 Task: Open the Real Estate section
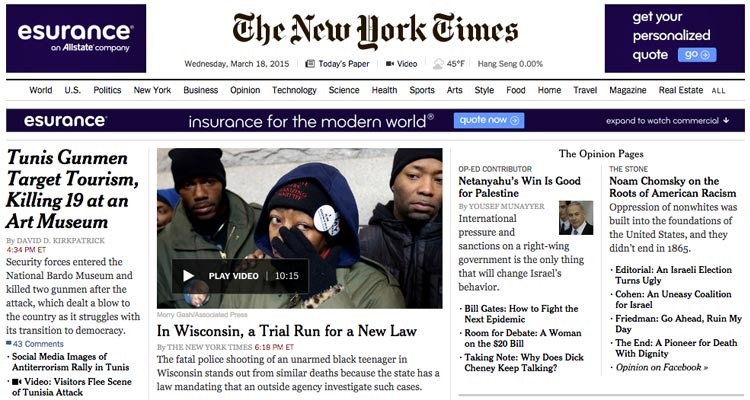681,90
